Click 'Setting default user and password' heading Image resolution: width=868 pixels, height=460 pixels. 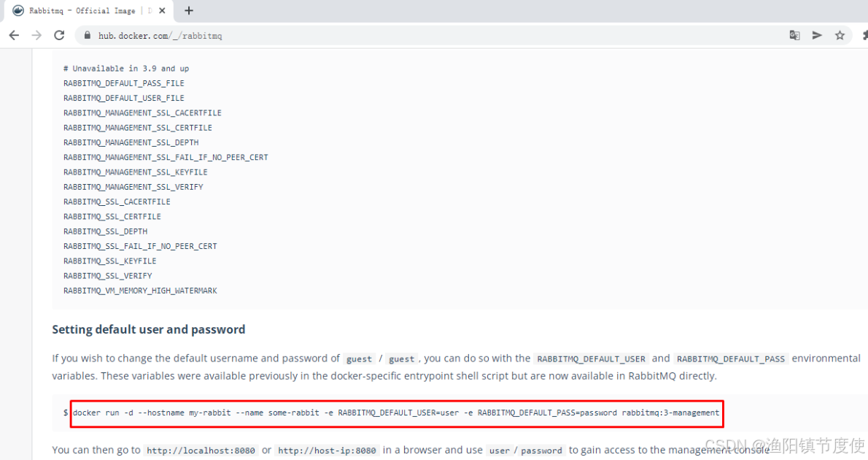[x=148, y=330]
